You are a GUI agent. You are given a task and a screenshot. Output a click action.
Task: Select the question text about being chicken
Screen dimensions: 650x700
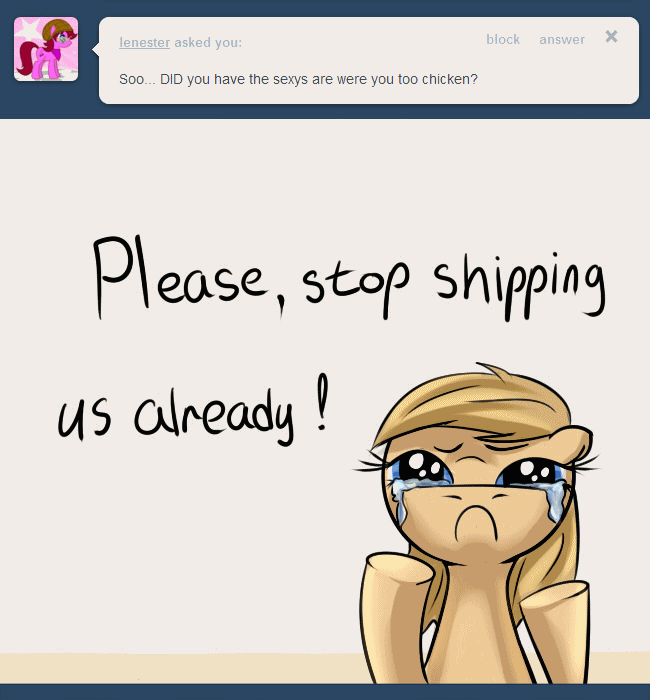[298, 79]
